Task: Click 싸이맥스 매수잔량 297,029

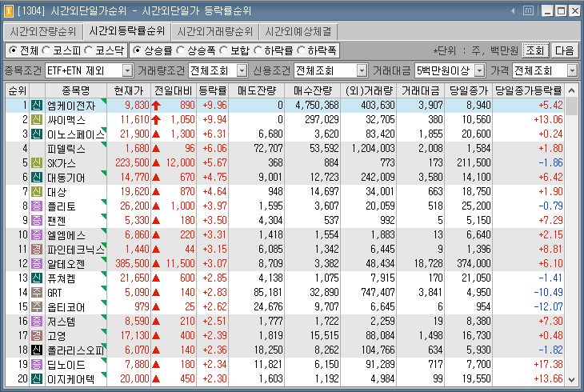Action: [x=322, y=120]
